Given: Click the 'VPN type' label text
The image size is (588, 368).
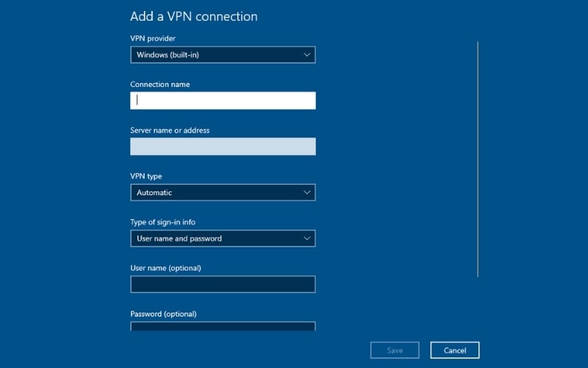Looking at the screenshot, I should click(x=146, y=177).
